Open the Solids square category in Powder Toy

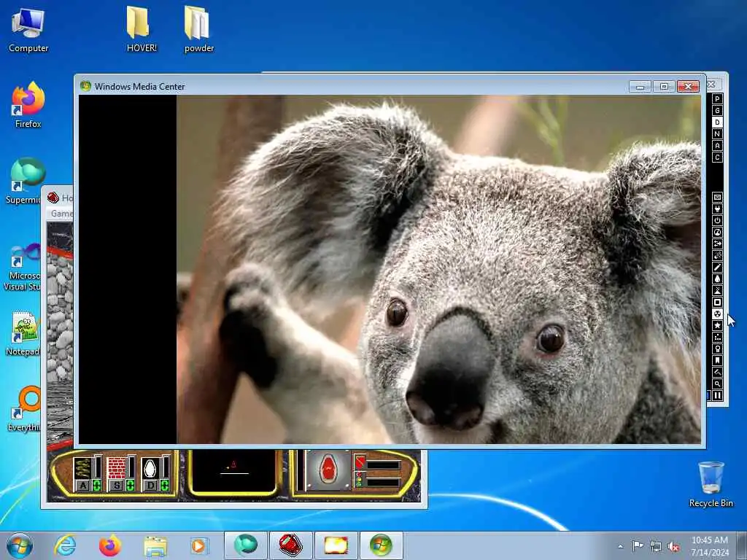tap(717, 302)
